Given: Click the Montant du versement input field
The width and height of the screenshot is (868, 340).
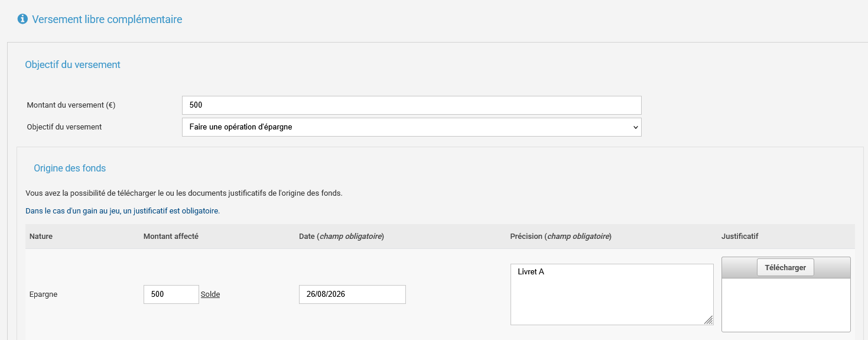Looking at the screenshot, I should pos(411,105).
